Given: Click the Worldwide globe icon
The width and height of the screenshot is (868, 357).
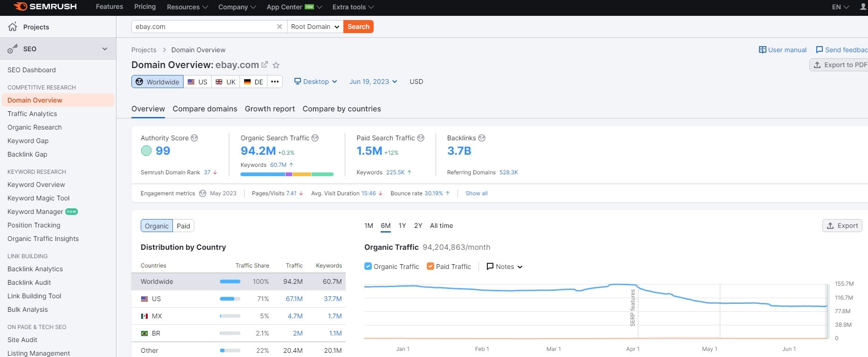Looking at the screenshot, I should point(139,82).
